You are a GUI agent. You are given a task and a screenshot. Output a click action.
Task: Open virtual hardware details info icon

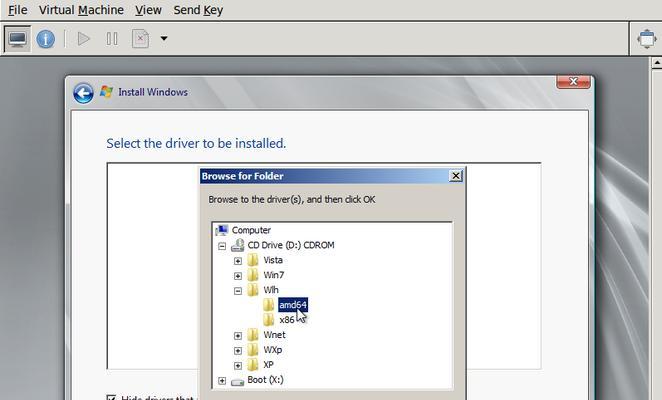tap(46, 39)
